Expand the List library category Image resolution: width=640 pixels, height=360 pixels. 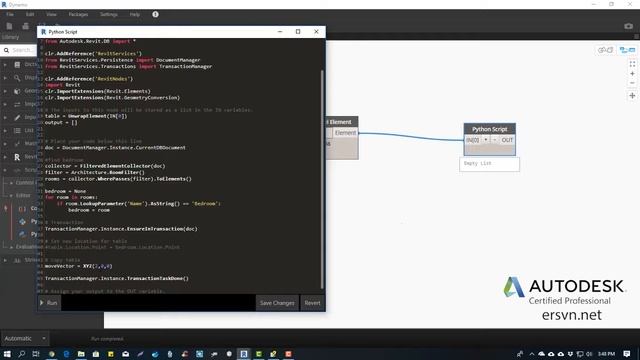tap(5, 131)
